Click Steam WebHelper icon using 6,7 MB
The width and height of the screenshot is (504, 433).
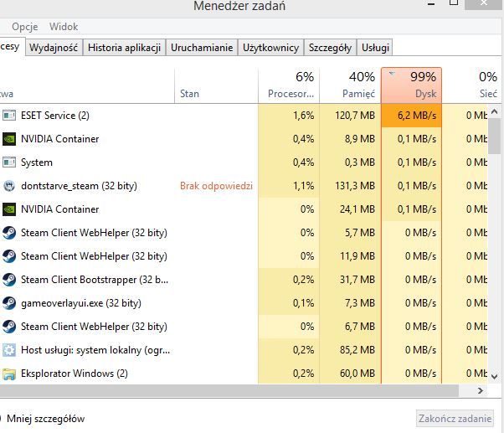9,327
